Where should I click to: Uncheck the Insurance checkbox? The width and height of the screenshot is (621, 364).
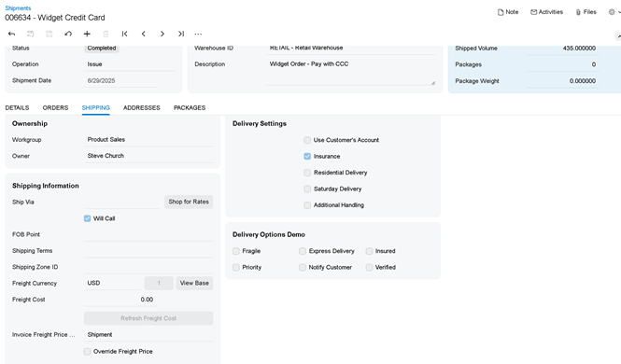307,156
